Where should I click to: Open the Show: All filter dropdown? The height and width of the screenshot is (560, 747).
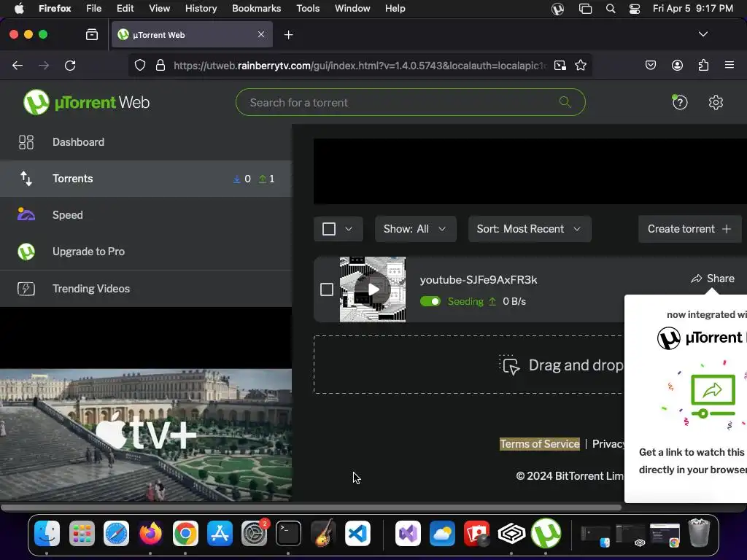(x=415, y=229)
